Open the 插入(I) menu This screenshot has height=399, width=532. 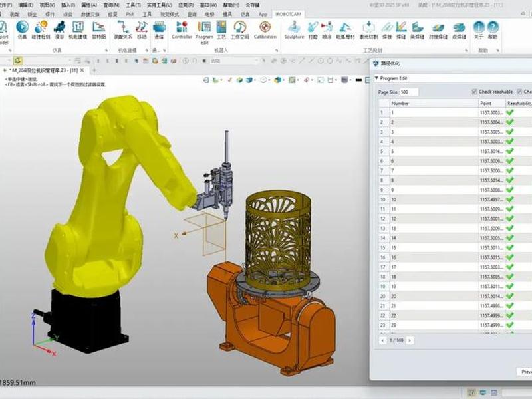[x=68, y=5]
